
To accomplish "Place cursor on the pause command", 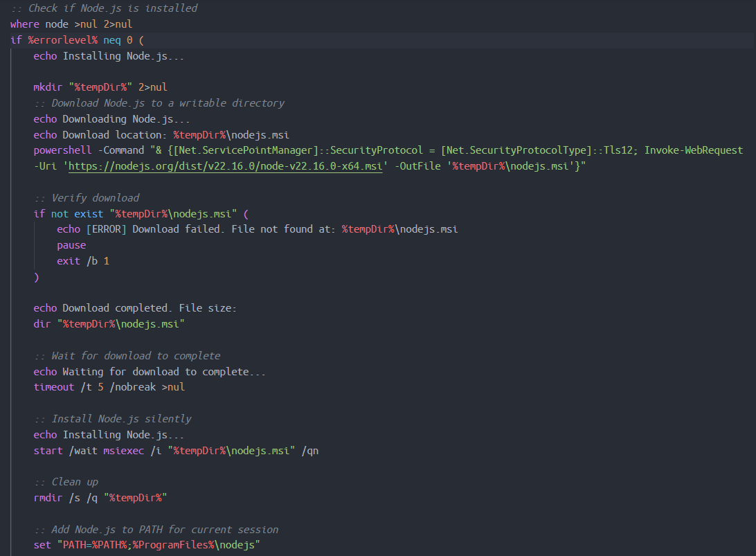I will [71, 245].
